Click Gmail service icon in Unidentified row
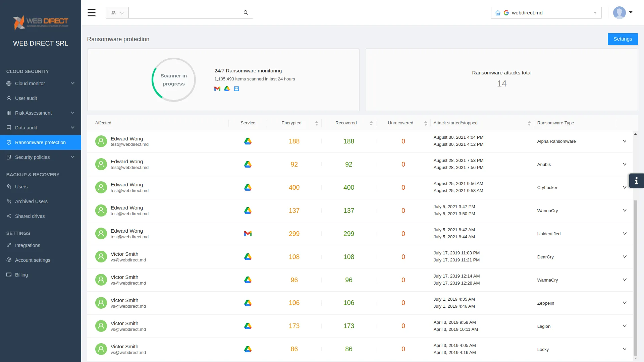The height and width of the screenshot is (362, 644). click(248, 234)
